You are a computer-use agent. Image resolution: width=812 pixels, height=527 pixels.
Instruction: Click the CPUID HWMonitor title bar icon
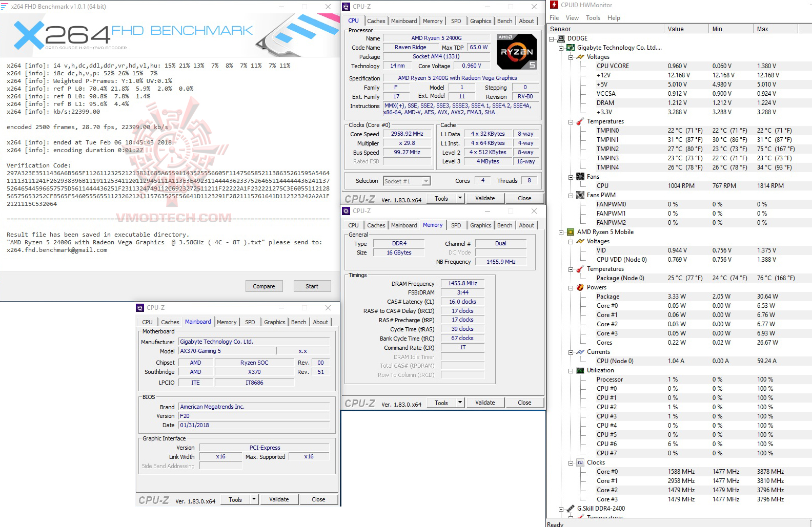[554, 5]
